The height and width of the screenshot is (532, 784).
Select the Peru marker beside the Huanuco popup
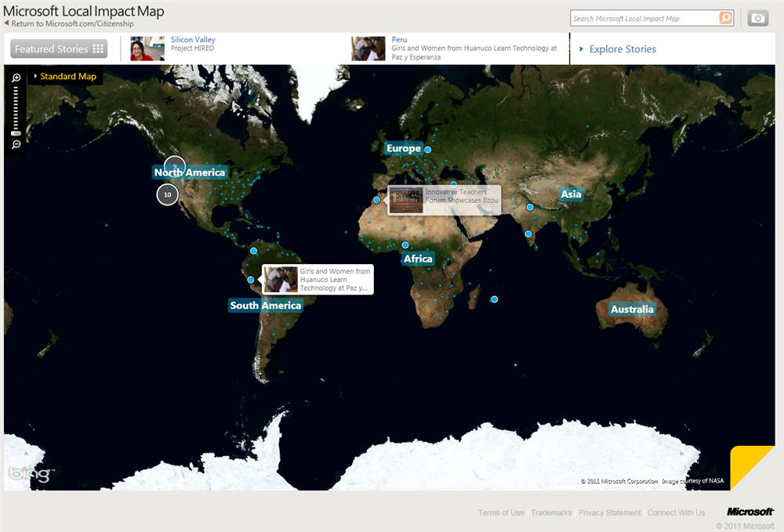[251, 280]
